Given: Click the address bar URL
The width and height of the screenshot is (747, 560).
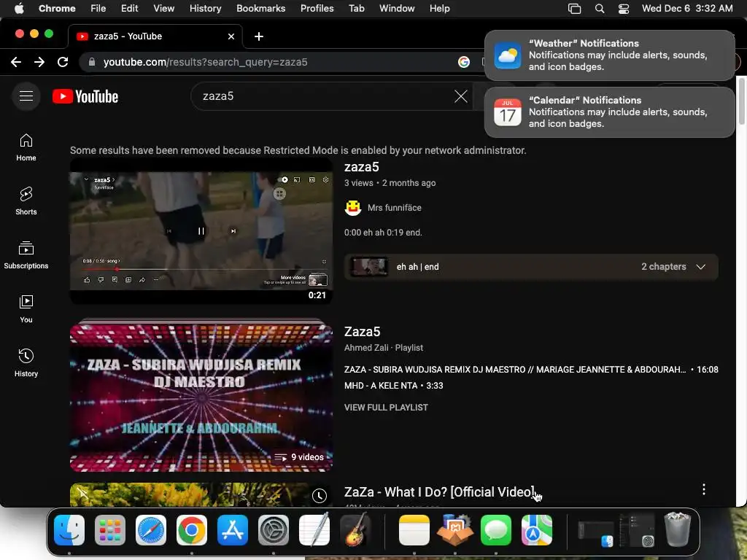Looking at the screenshot, I should pyautogui.click(x=205, y=62).
